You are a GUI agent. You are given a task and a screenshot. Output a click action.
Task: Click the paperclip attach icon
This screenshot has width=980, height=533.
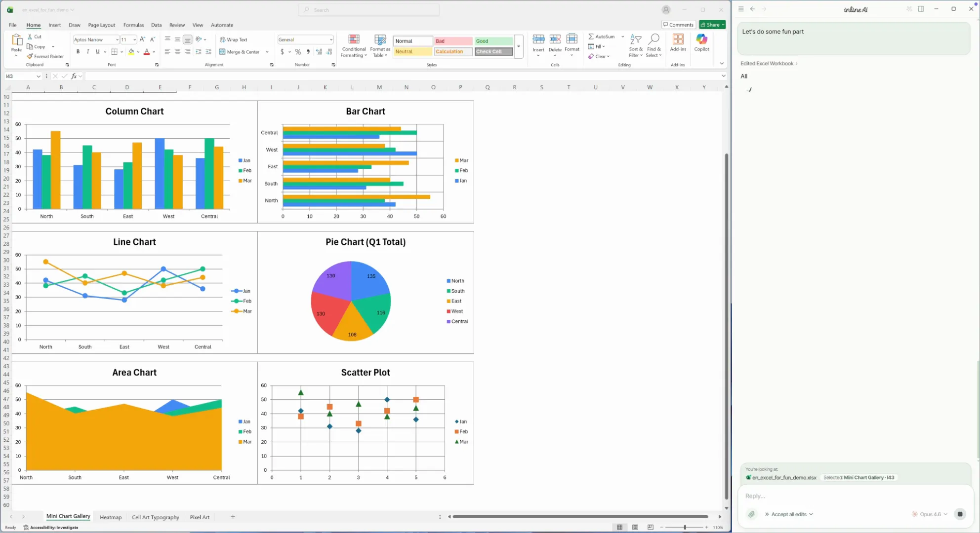pos(751,514)
